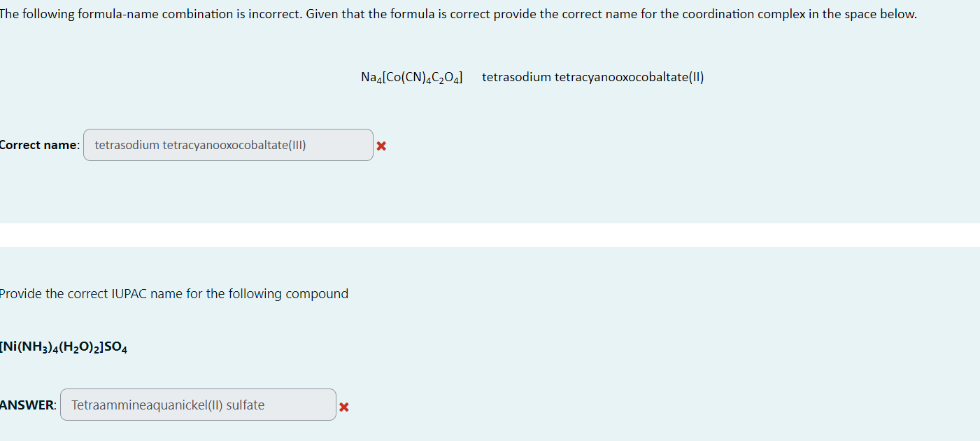Select the red incorrect-answer indicator in second question
This screenshot has height=441, width=980.
click(x=344, y=406)
